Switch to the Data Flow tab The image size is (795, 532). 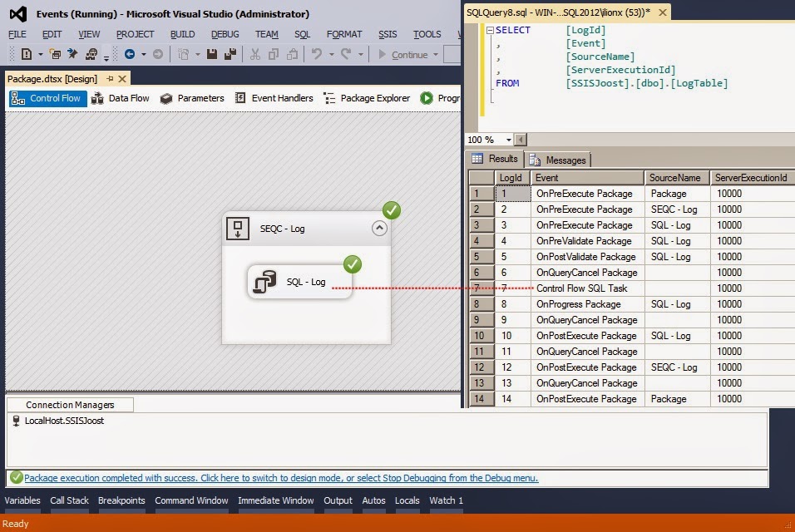click(121, 98)
